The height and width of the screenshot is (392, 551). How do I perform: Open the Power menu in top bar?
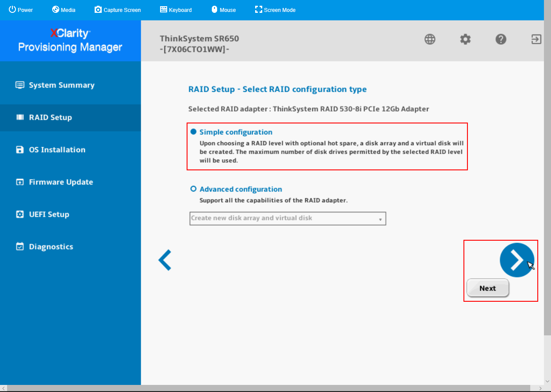(21, 10)
